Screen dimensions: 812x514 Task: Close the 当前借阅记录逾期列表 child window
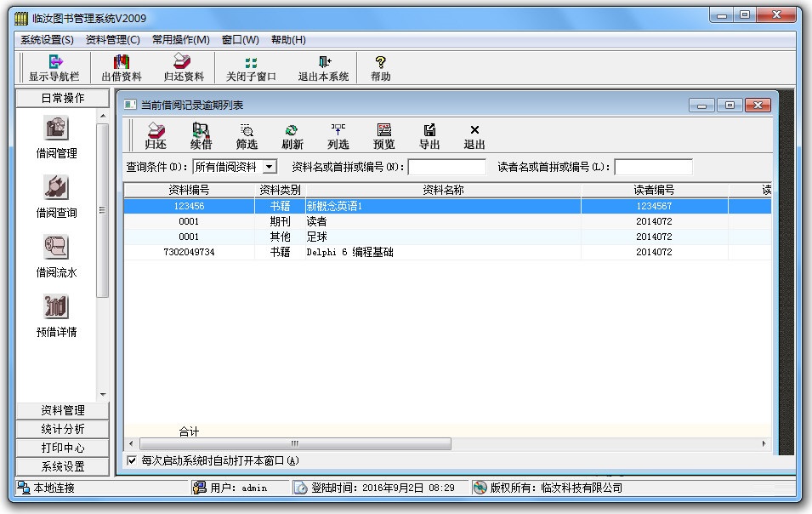(758, 106)
